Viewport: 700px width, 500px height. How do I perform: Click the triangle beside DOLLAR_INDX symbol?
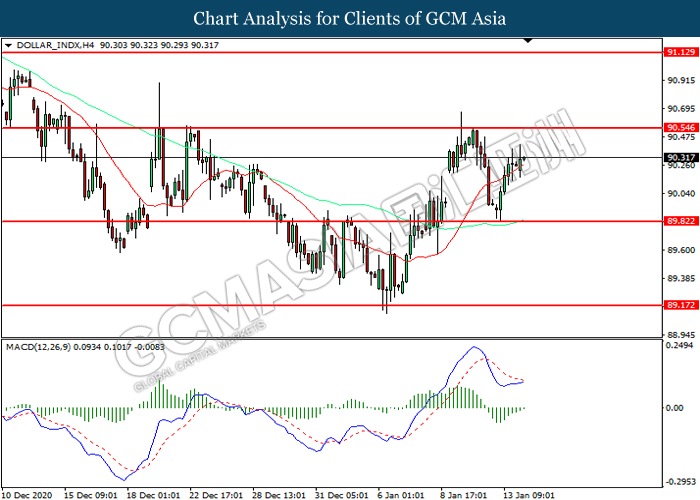click(9, 45)
